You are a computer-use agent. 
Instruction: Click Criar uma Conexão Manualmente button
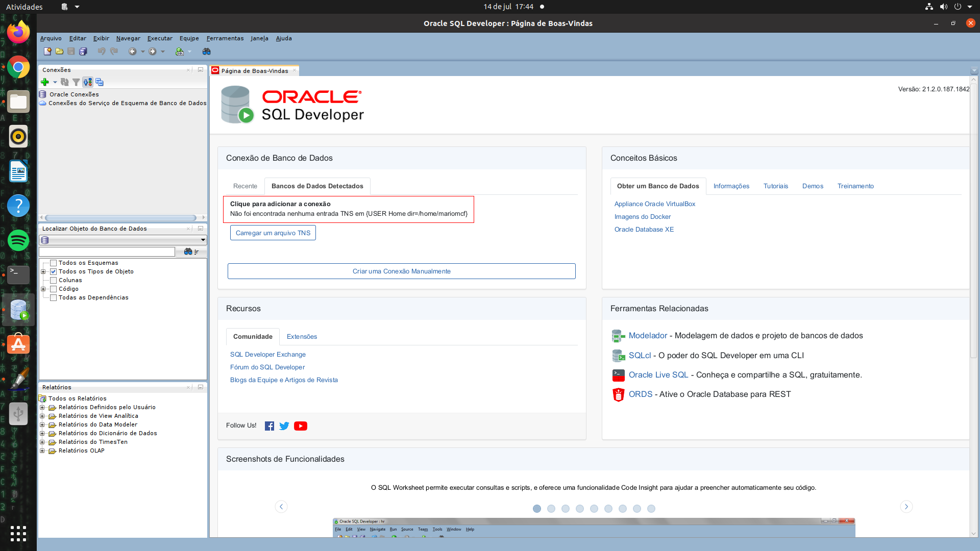click(x=402, y=271)
